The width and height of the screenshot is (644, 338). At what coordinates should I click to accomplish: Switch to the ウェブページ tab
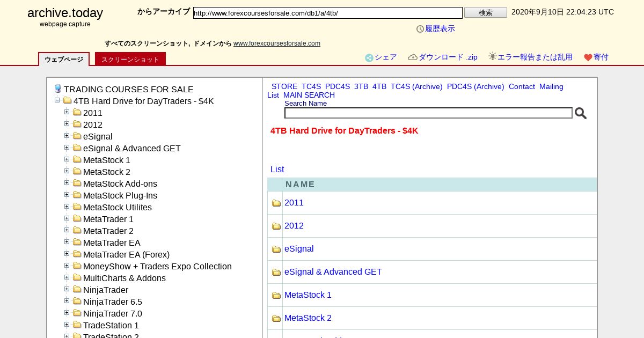[x=64, y=59]
